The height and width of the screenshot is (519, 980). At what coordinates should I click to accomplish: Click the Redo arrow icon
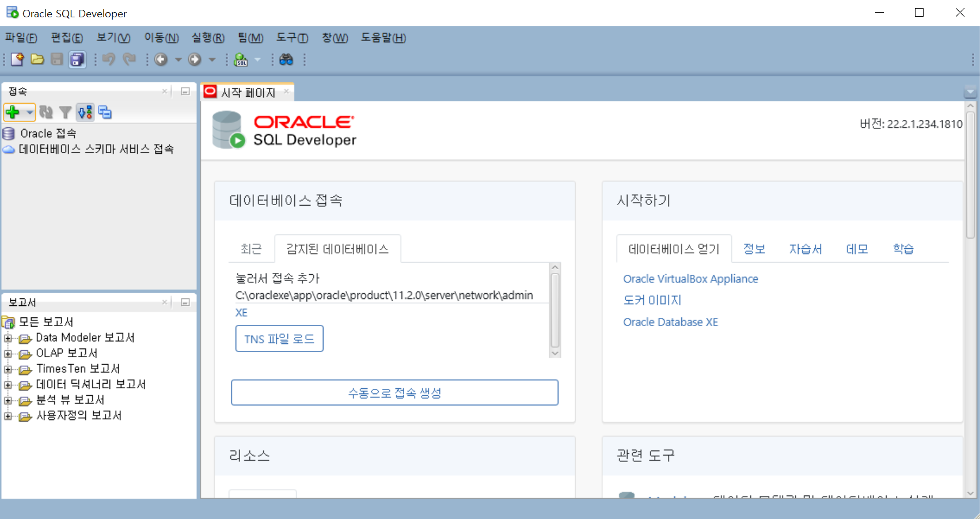[130, 59]
